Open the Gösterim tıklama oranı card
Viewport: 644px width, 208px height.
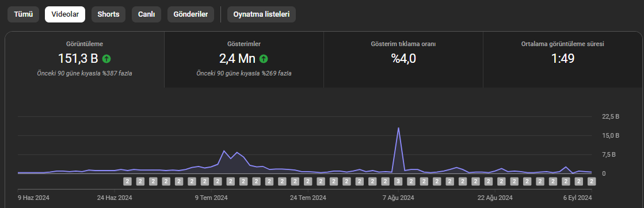403,59
